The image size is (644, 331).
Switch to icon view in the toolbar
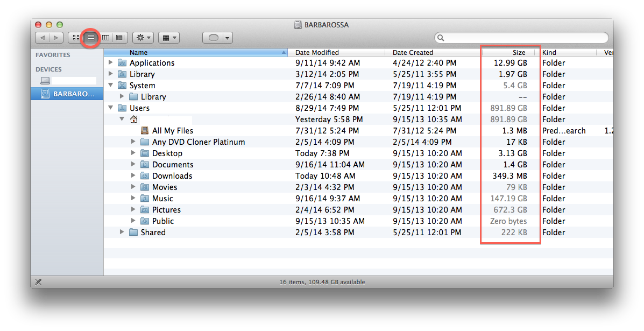pyautogui.click(x=75, y=38)
